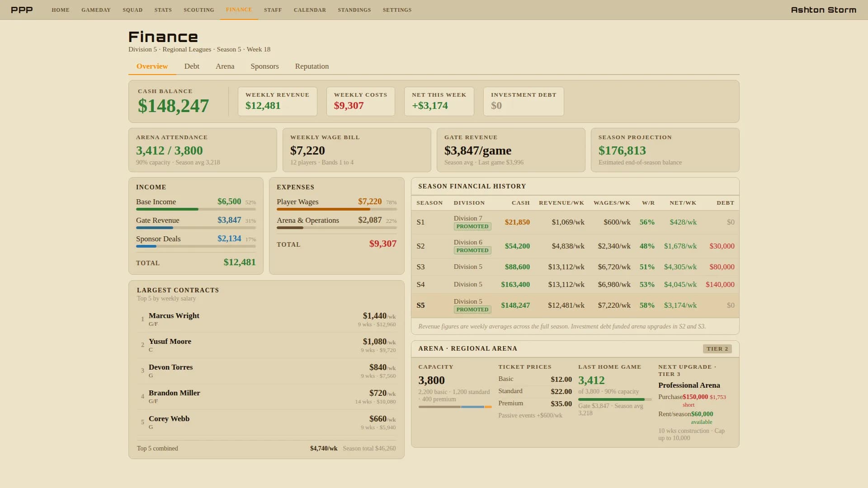Click the Investment Debt card
868x488 pixels.
(x=524, y=102)
